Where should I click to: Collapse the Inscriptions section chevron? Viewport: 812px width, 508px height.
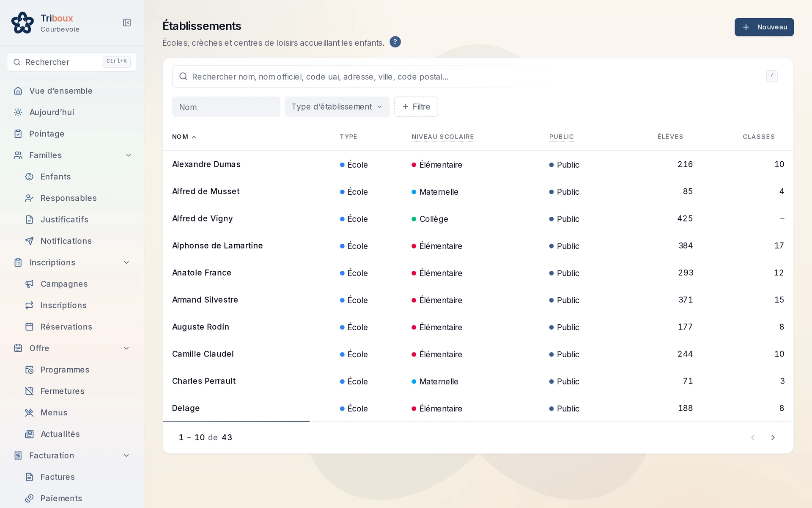126,262
